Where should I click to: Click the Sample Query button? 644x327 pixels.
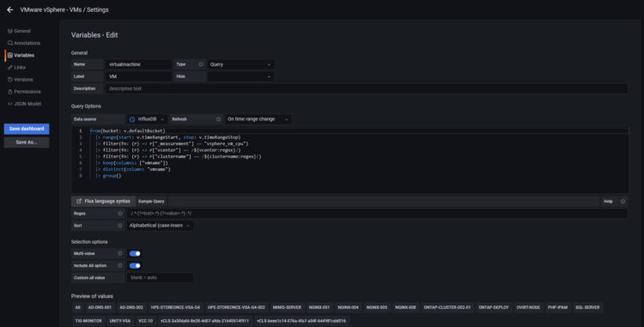click(151, 202)
